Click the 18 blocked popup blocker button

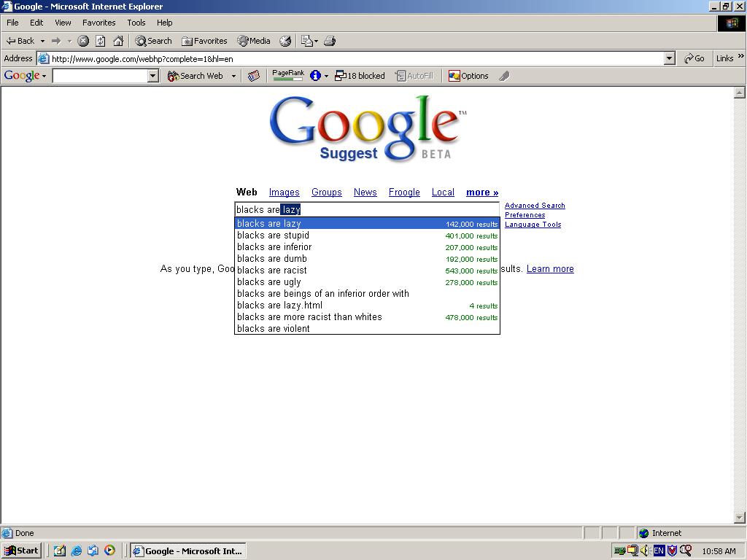360,76
